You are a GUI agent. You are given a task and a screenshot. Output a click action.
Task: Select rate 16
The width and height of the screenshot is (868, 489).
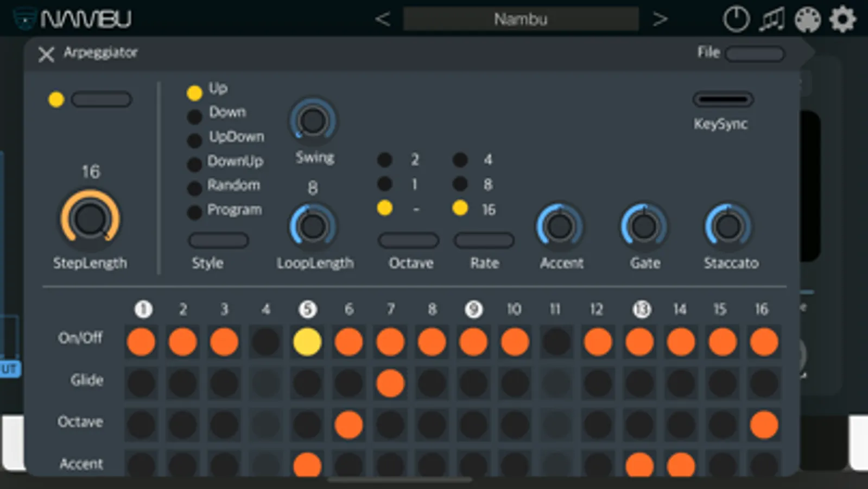tap(460, 208)
